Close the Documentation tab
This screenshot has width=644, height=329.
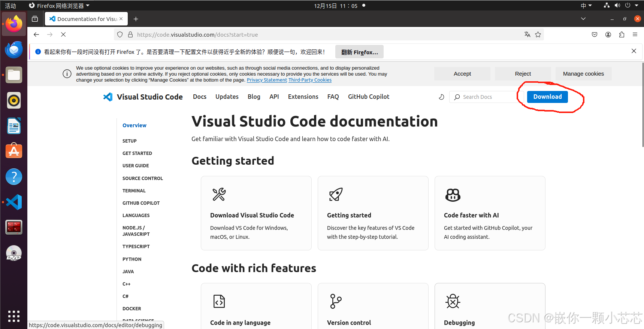point(121,19)
